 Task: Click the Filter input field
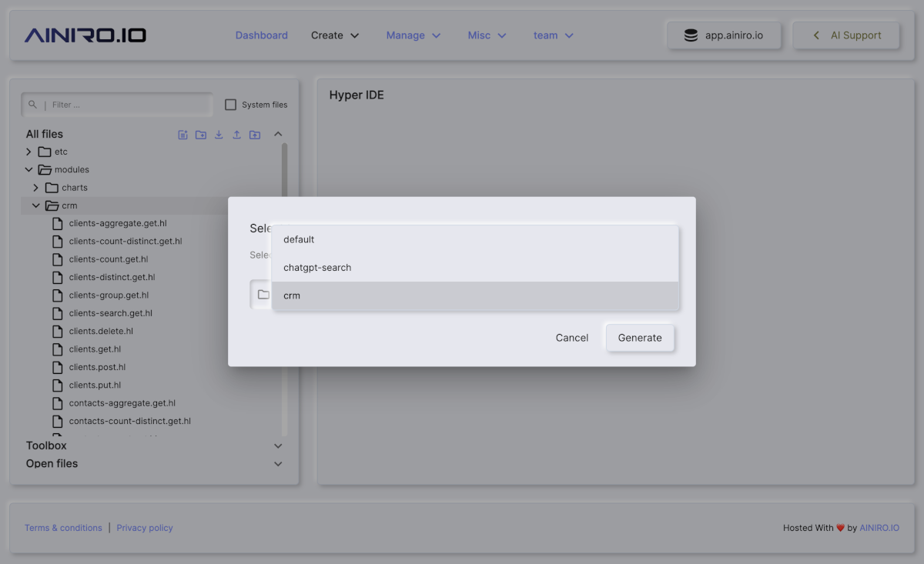click(117, 105)
